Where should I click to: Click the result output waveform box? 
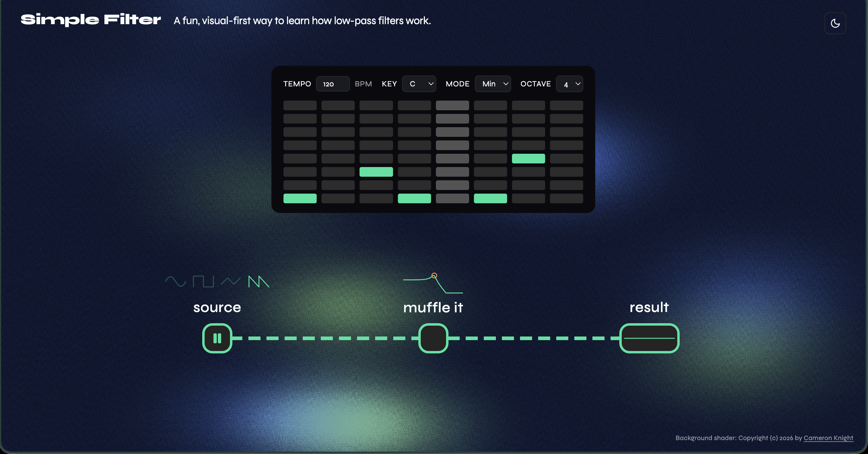649,338
